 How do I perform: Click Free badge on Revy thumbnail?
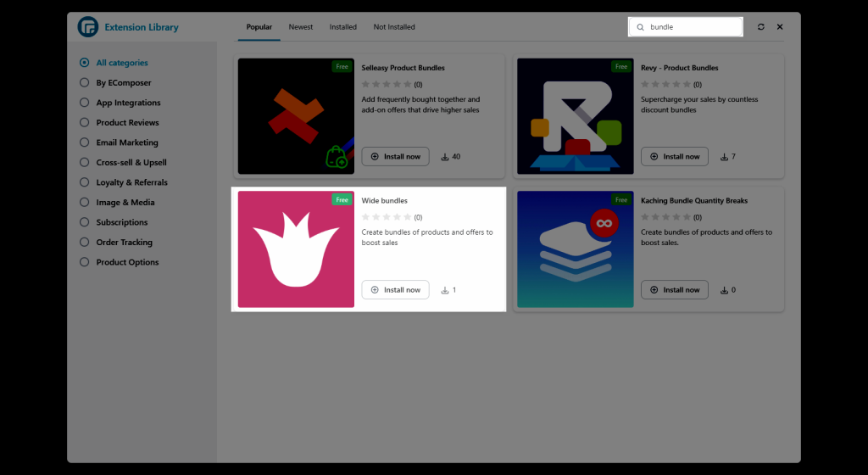coord(621,66)
